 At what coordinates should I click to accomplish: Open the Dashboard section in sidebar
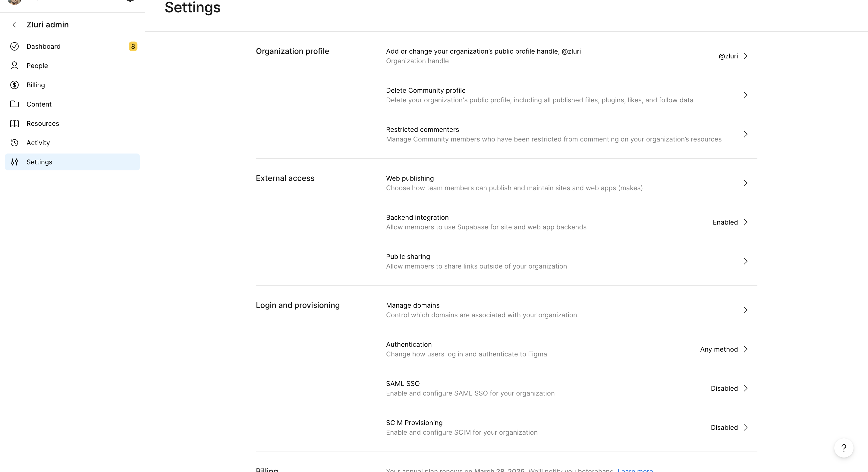pos(43,46)
